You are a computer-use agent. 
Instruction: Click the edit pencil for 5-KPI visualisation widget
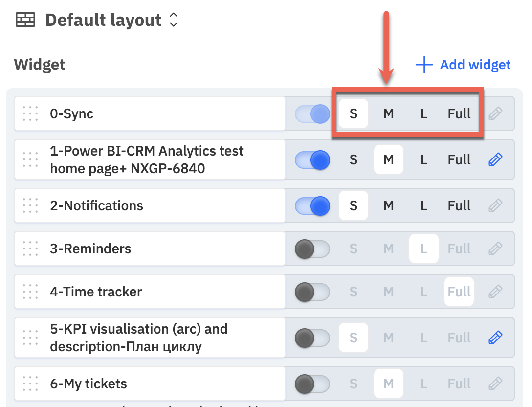point(495,338)
